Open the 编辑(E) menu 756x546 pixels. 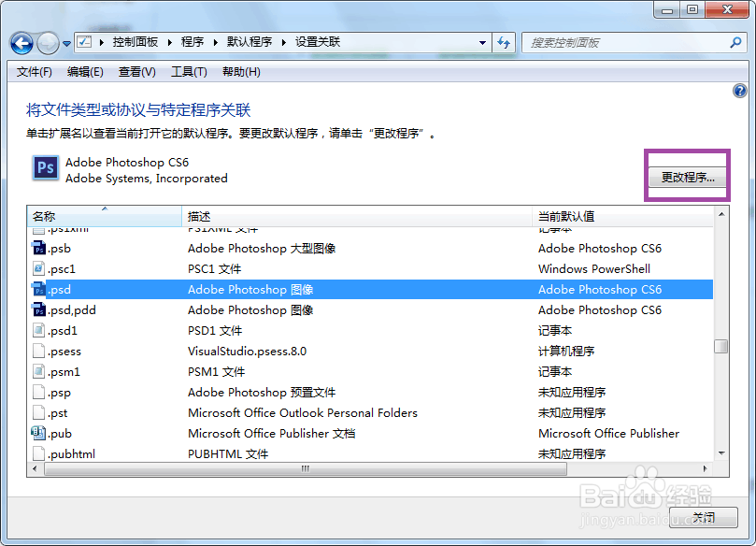point(85,72)
